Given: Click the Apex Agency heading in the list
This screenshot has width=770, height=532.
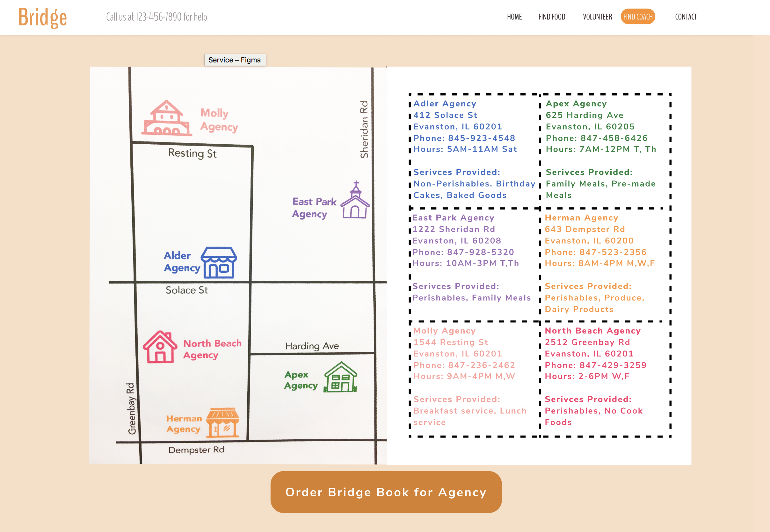Looking at the screenshot, I should coord(576,104).
